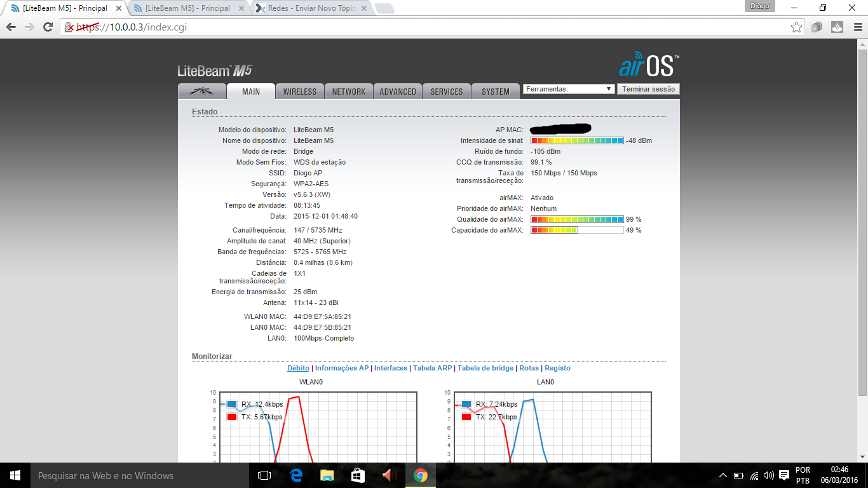Viewport: 868px width, 488px height.
Task: Close the Redes - Enviar Novo Tópico tab
Action: pos(364,9)
